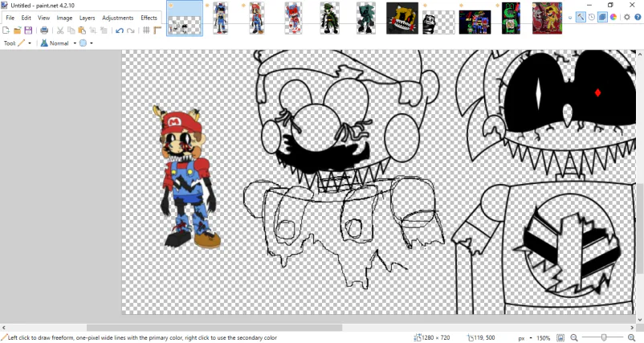The width and height of the screenshot is (644, 343).
Task: Copy the selection using the Copy icon
Action: click(x=71, y=31)
